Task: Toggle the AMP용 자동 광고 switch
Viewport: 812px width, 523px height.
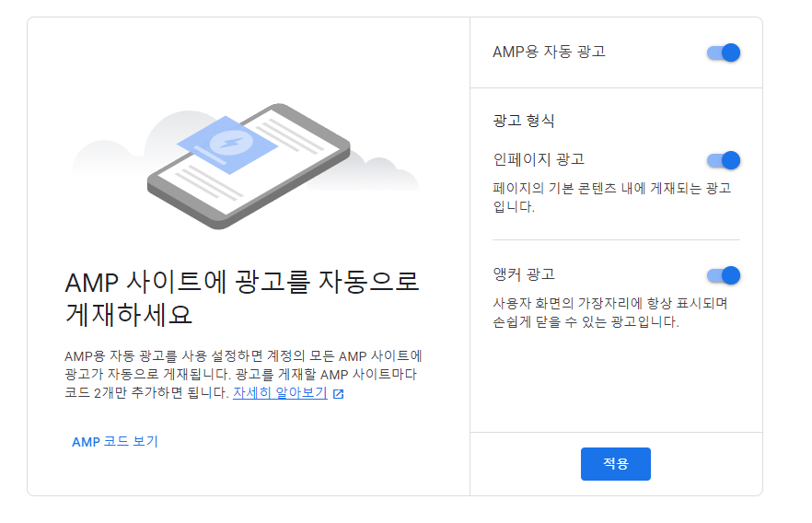Action: [724, 52]
